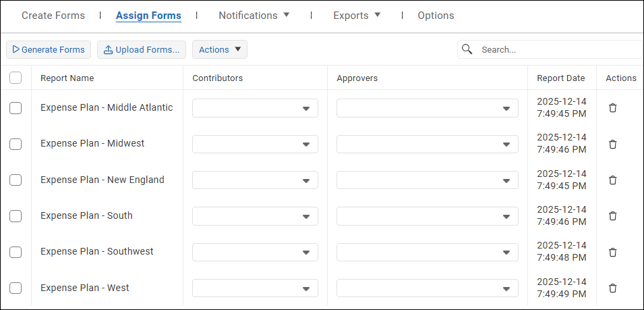Click the search magnifier icon
This screenshot has height=310, width=644.
pyautogui.click(x=467, y=49)
